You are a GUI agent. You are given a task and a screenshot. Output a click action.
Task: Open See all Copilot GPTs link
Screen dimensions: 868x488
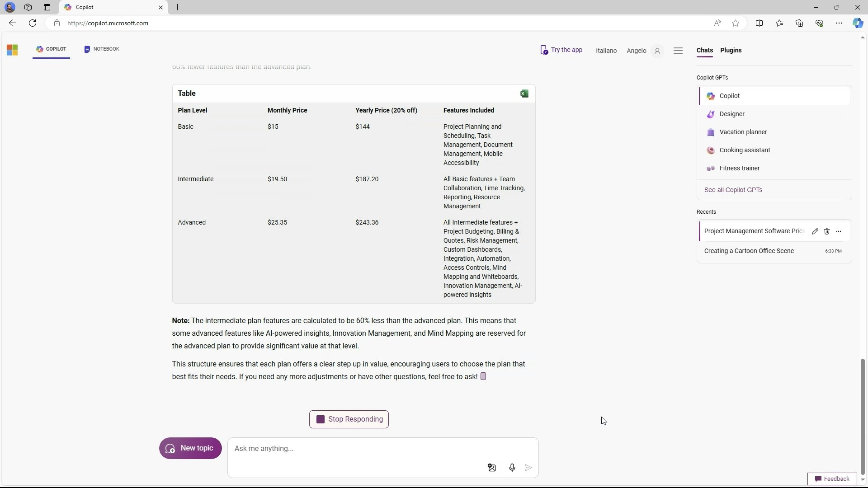coord(733,190)
